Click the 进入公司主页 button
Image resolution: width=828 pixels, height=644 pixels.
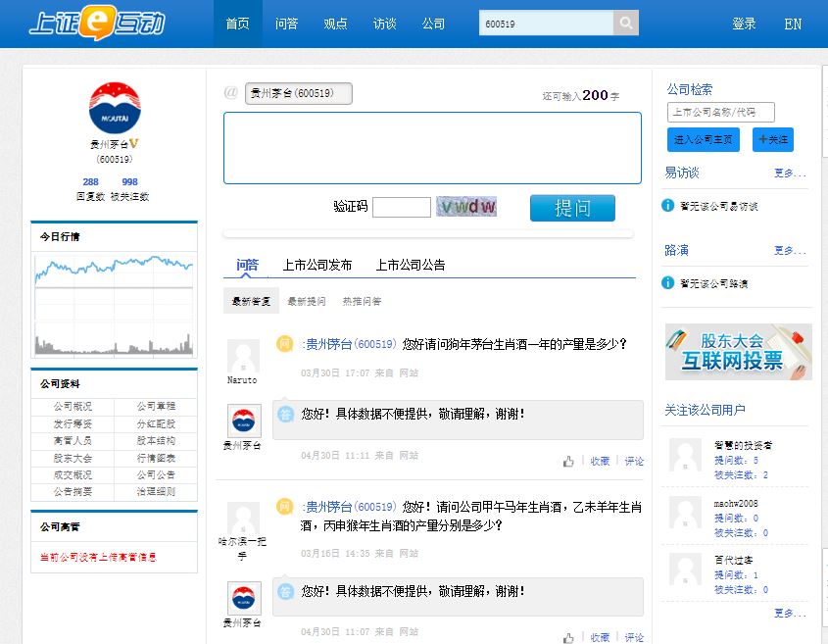(704, 139)
